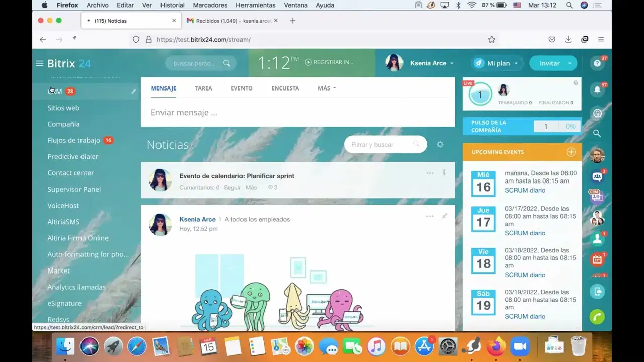The image size is (644, 362).
Task: Open the App Store in the Dock
Action: (x=424, y=346)
